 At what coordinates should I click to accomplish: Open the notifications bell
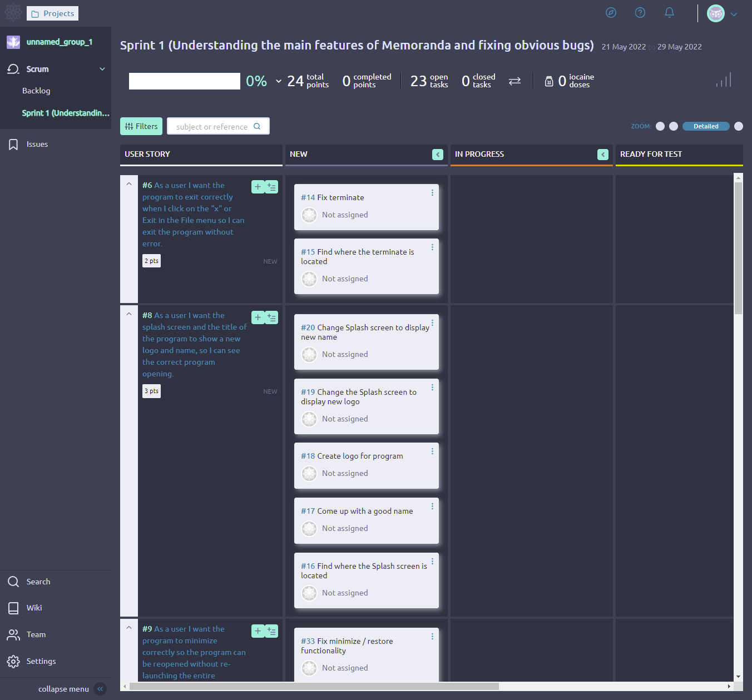tap(670, 13)
